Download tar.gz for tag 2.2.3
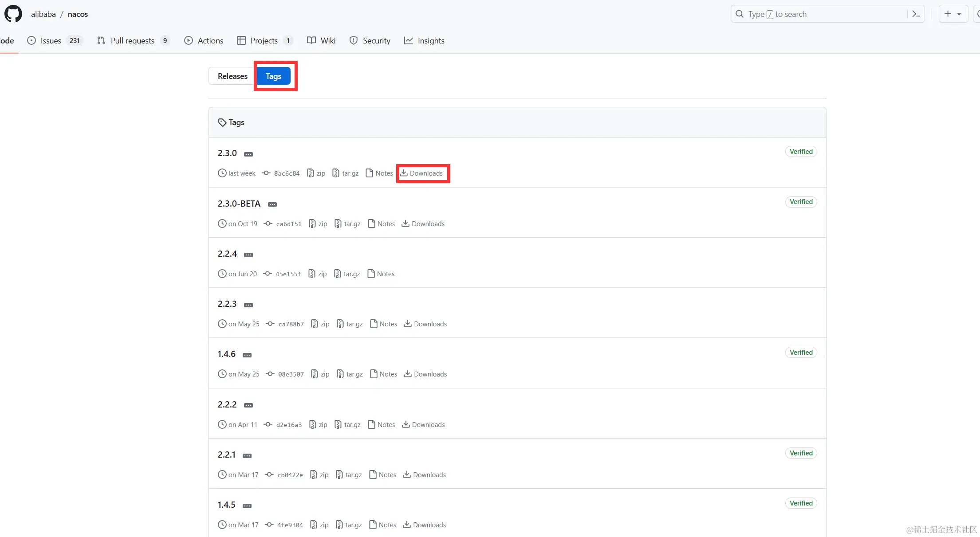This screenshot has width=980, height=537. coord(350,324)
